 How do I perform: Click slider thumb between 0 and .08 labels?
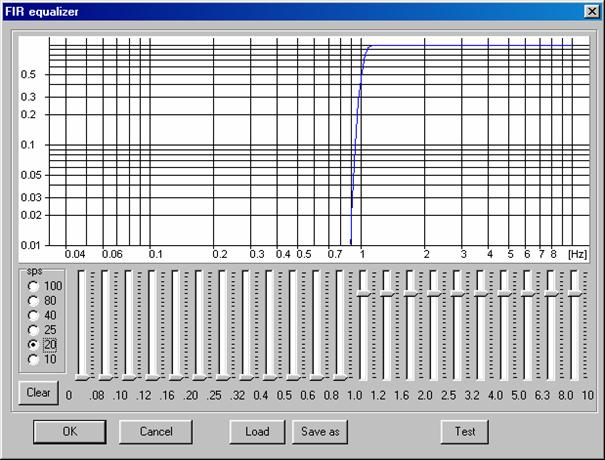click(82, 377)
